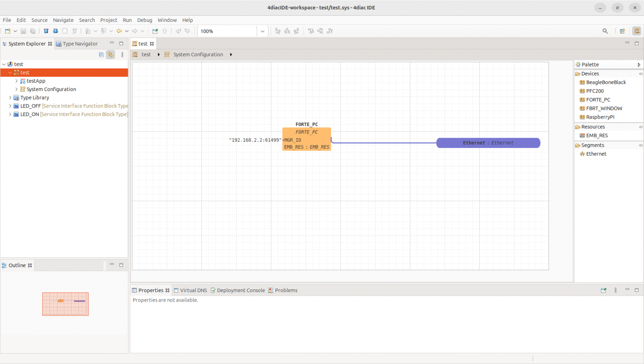This screenshot has height=364, width=644.
Task: Pick EMB_RES resource from the palette
Action: click(x=594, y=136)
